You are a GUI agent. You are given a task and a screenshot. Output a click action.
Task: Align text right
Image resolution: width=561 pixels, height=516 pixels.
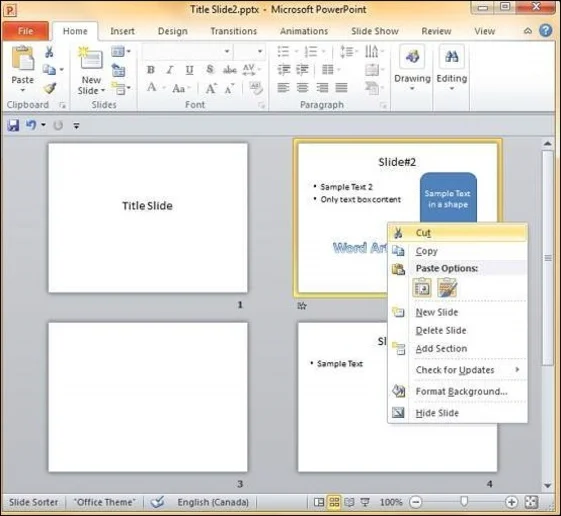click(x=322, y=88)
